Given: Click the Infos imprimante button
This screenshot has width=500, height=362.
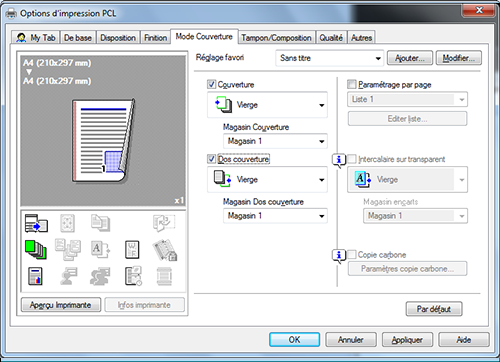Looking at the screenshot, I should pyautogui.click(x=144, y=305).
